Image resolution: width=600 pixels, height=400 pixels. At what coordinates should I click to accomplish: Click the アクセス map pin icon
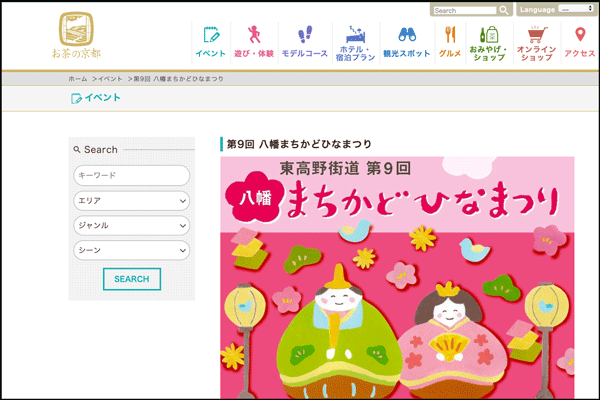[x=579, y=35]
